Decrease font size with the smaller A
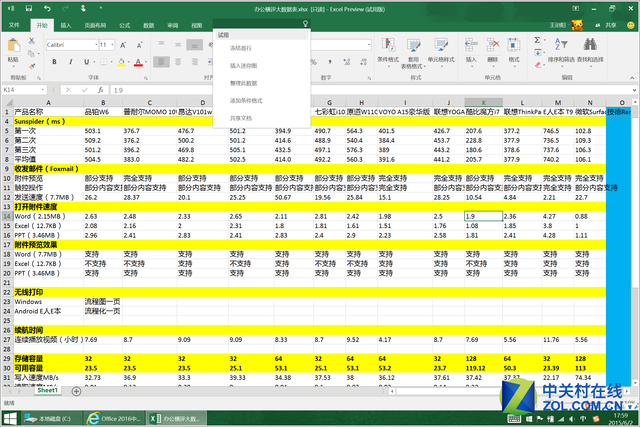 point(139,45)
